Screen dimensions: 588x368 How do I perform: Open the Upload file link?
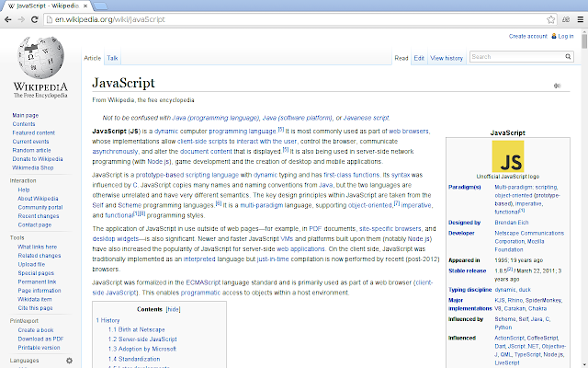[x=31, y=264]
